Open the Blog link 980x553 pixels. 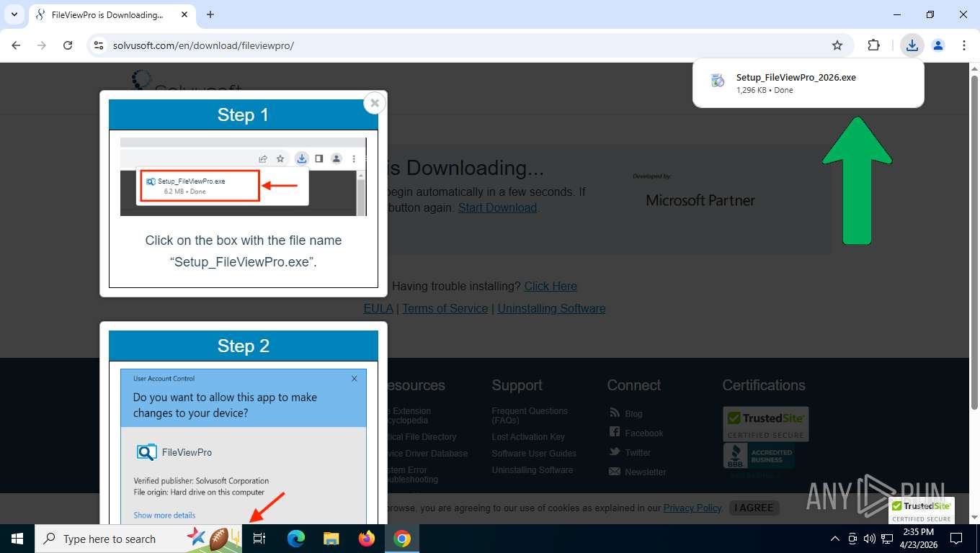click(633, 414)
